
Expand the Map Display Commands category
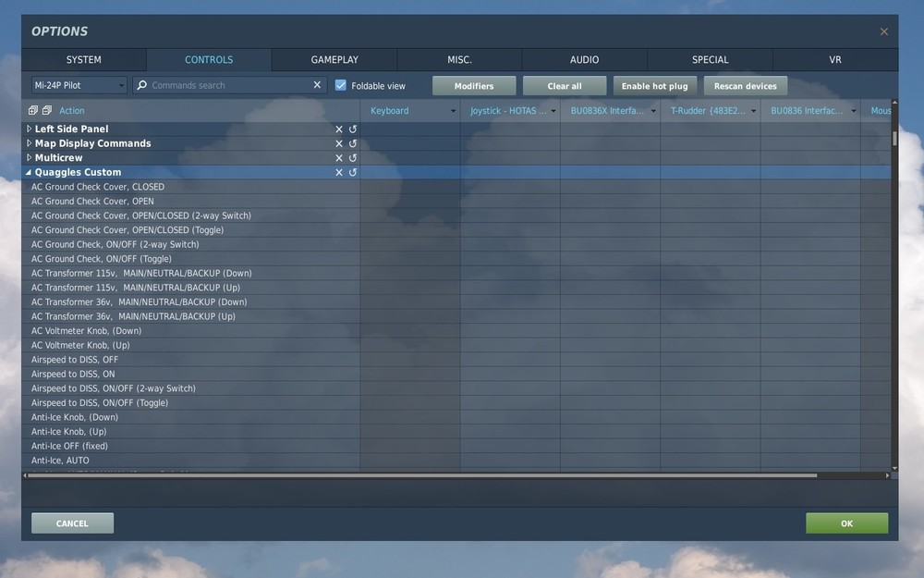[29, 143]
